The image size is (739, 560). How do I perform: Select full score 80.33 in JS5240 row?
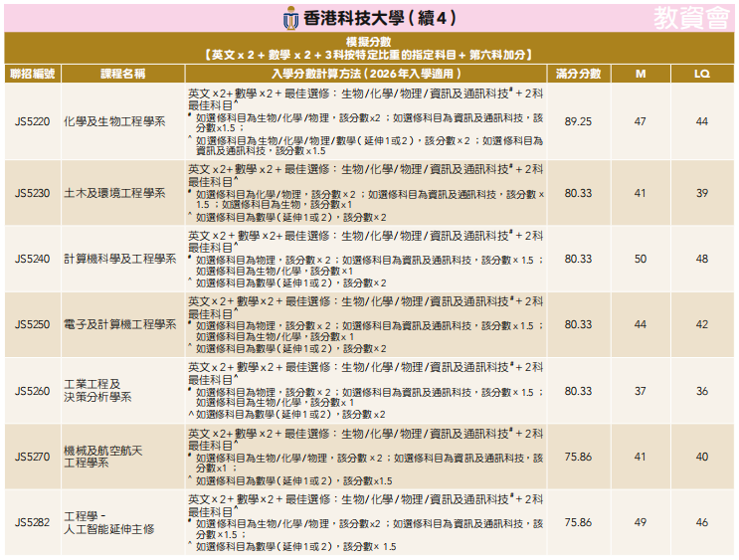(x=578, y=259)
